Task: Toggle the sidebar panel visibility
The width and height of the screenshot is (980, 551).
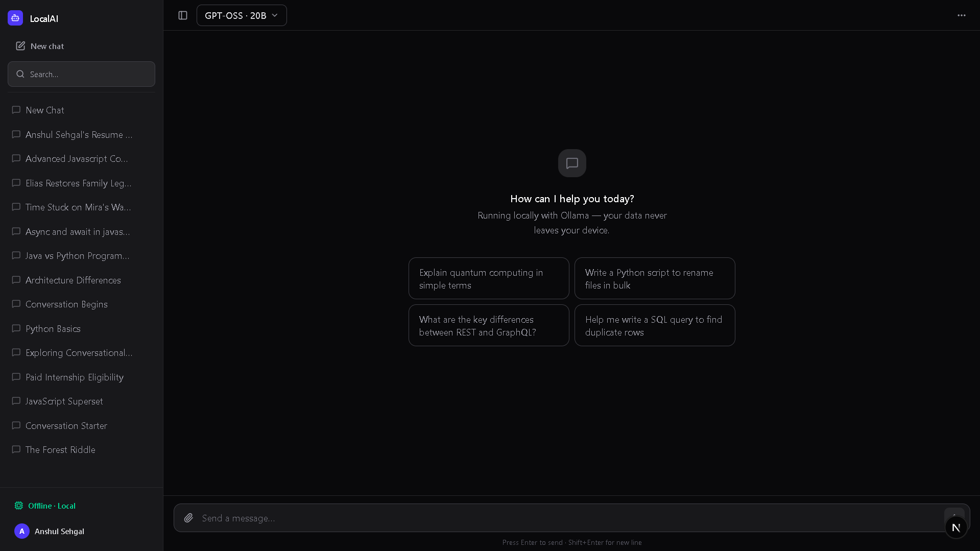Action: (x=183, y=15)
